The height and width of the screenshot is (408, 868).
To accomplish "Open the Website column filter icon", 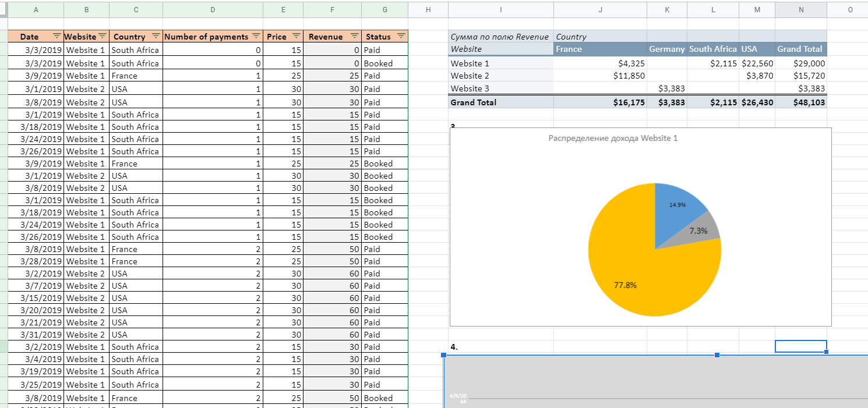I will coord(102,36).
